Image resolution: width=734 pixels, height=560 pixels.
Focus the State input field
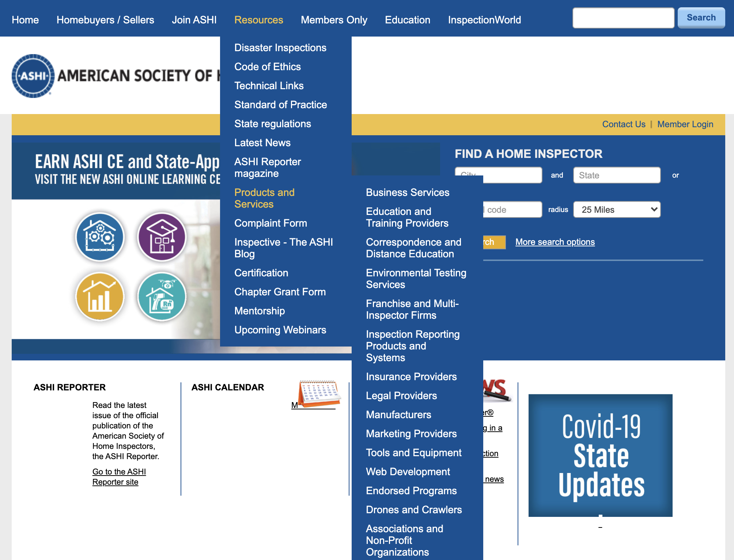pyautogui.click(x=617, y=175)
